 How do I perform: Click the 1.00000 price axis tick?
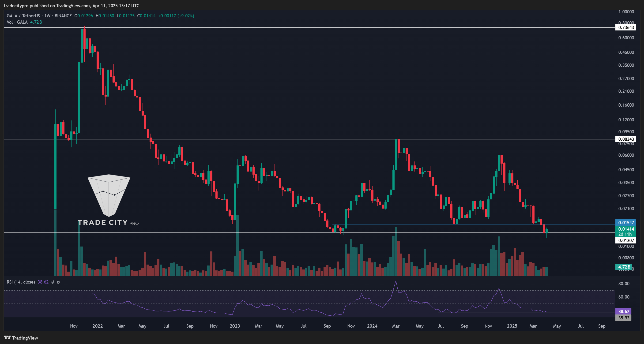(626, 12)
